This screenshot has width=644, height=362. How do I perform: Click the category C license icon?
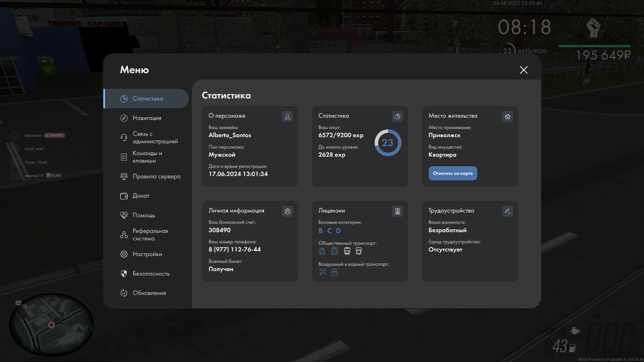tap(330, 231)
